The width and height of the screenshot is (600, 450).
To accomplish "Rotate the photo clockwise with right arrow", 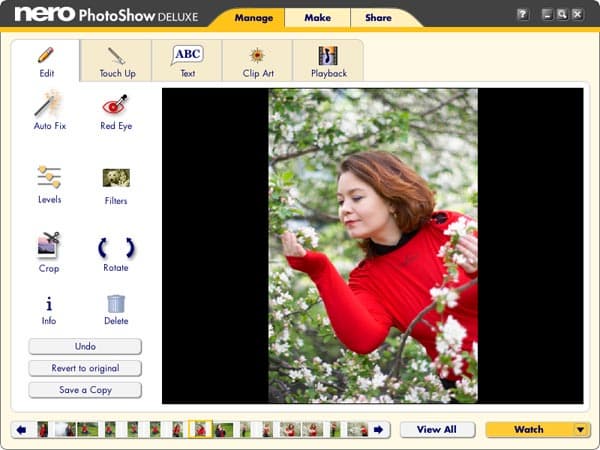I will 130,248.
